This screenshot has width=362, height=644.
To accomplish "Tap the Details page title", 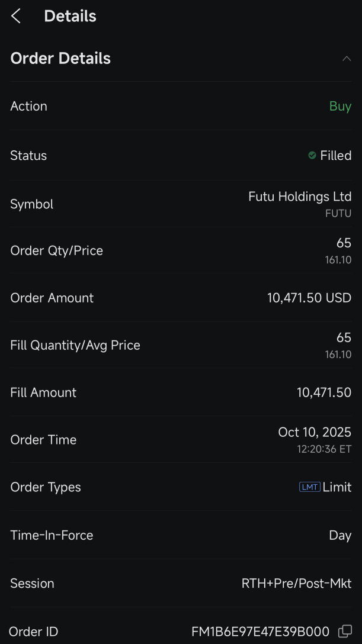I will [x=70, y=17].
